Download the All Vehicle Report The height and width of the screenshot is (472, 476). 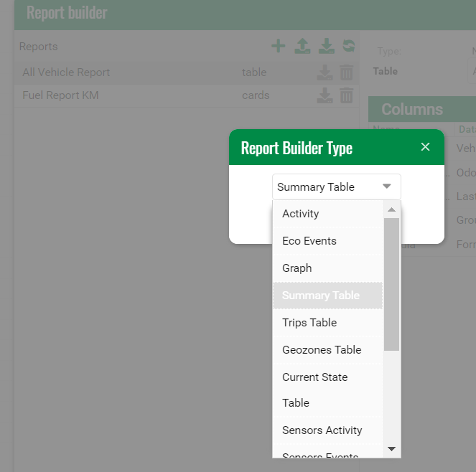click(325, 72)
